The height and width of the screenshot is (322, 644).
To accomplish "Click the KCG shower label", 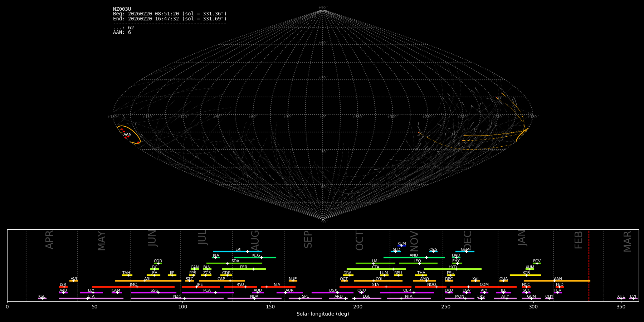I will 256,255.
